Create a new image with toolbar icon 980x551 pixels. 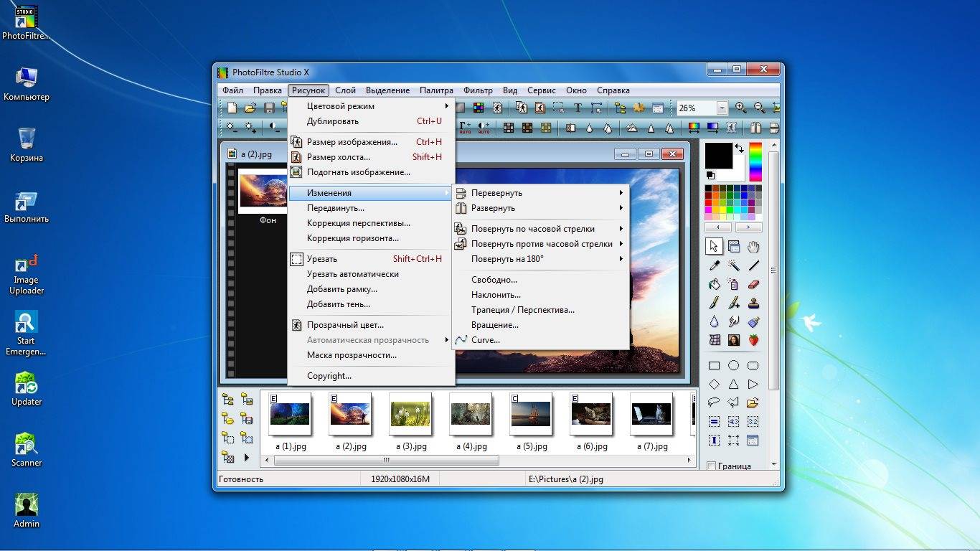[x=232, y=108]
